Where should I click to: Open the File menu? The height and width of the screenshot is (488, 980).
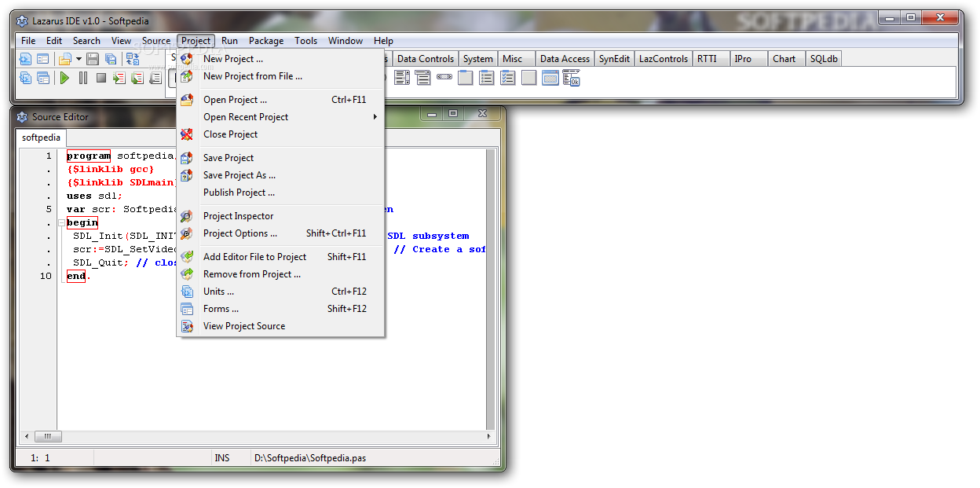click(28, 41)
